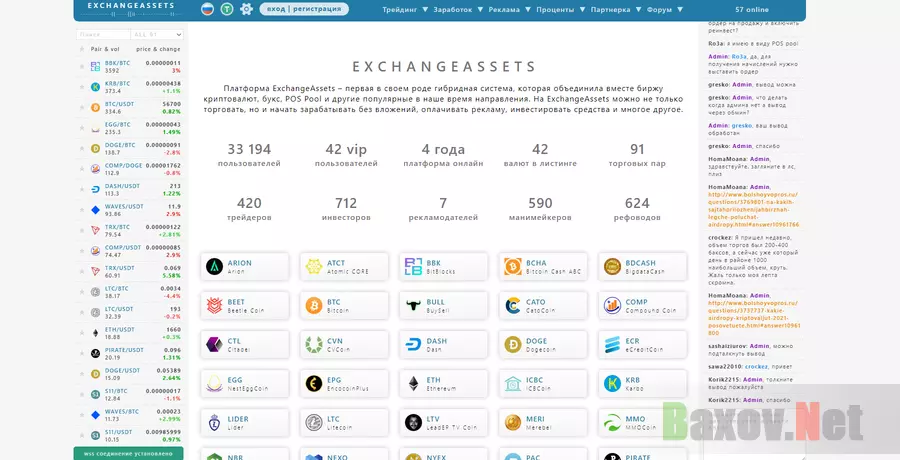Select the TRX/USDT pair row
Image resolution: width=900 pixels, height=460 pixels.
click(130, 272)
